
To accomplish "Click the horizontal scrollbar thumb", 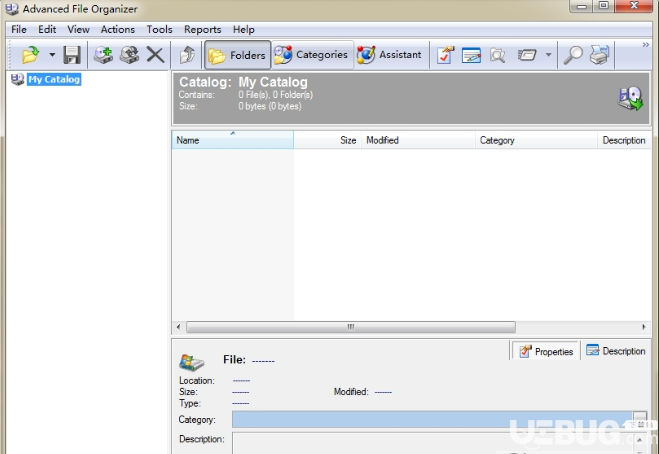I will coord(351,327).
